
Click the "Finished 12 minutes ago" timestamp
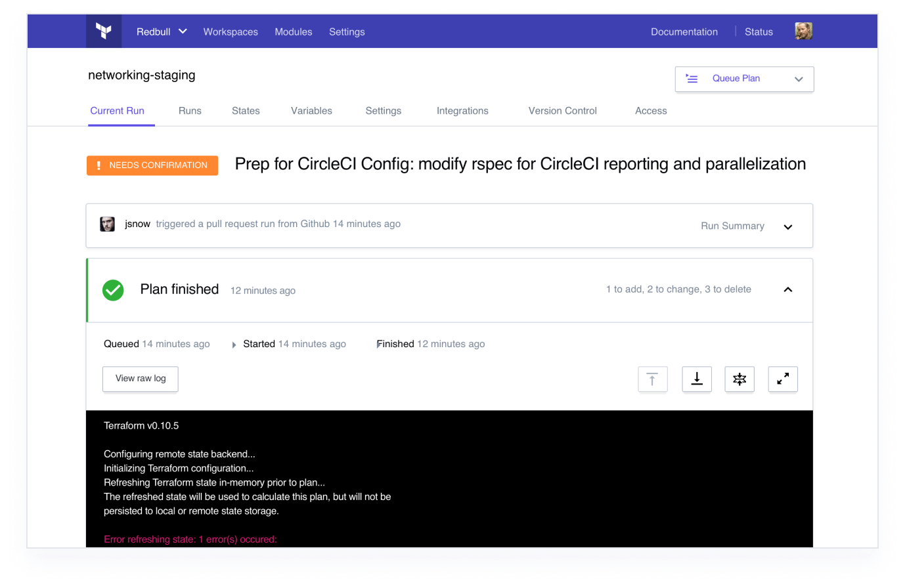coord(431,344)
